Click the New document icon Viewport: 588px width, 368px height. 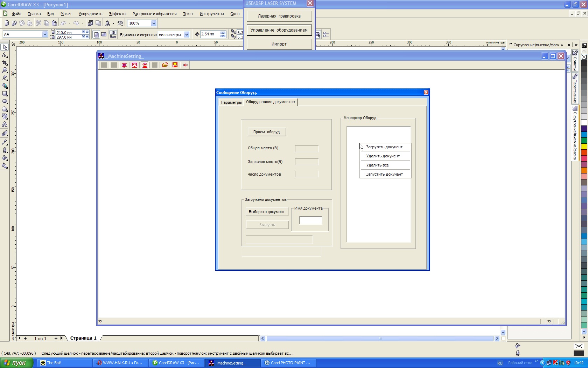tap(6, 23)
